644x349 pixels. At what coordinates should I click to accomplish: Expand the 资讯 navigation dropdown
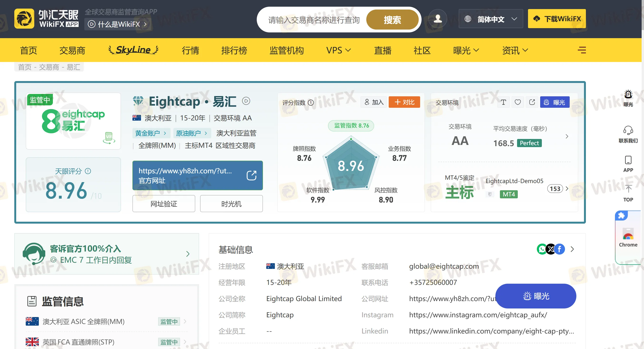515,50
